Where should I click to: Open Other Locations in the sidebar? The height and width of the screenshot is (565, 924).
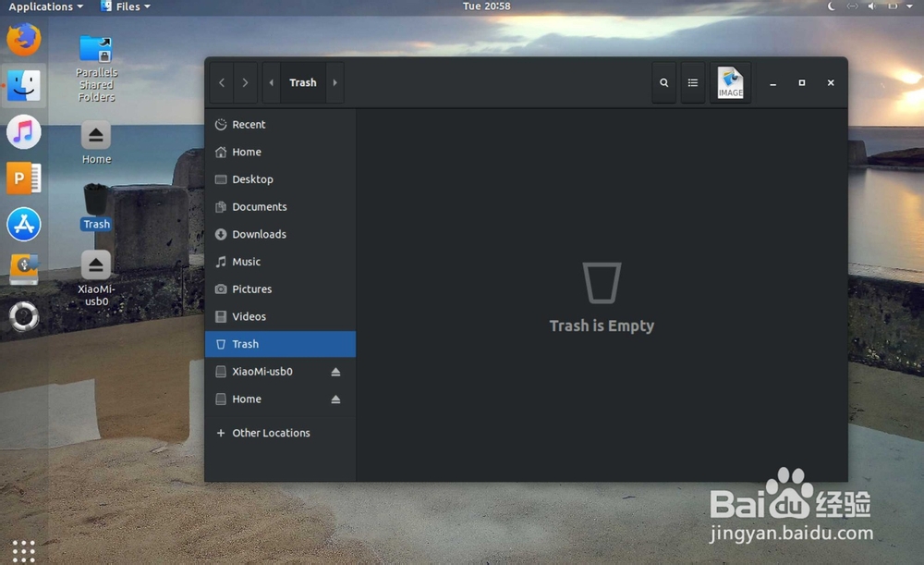tap(281, 433)
